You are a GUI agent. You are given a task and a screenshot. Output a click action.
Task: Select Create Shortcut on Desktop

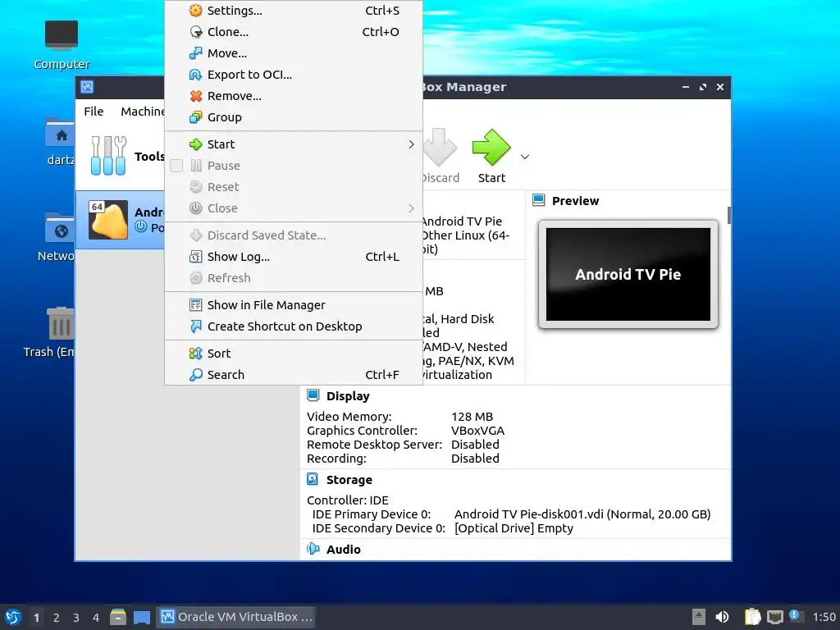294,326
